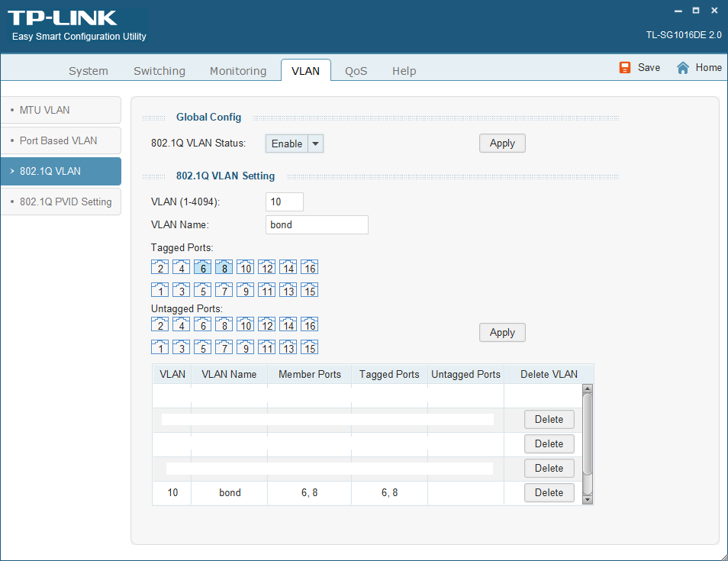Toggle tagged port 3

pyautogui.click(x=181, y=290)
